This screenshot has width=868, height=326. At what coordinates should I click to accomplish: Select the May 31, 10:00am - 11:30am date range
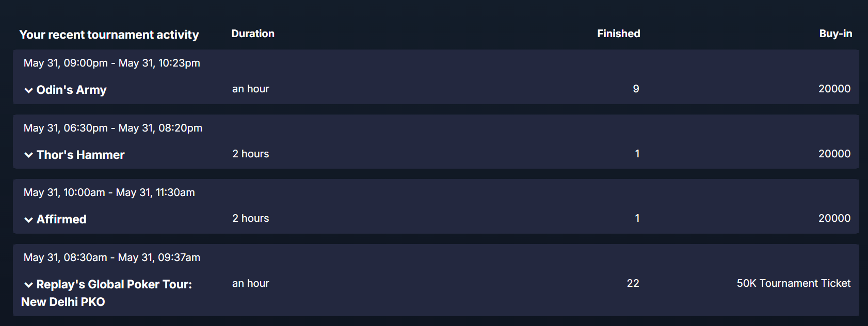coord(109,192)
